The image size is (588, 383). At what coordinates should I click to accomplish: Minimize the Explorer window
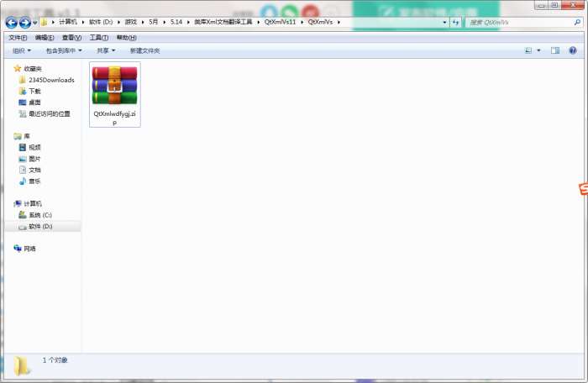[x=541, y=5]
